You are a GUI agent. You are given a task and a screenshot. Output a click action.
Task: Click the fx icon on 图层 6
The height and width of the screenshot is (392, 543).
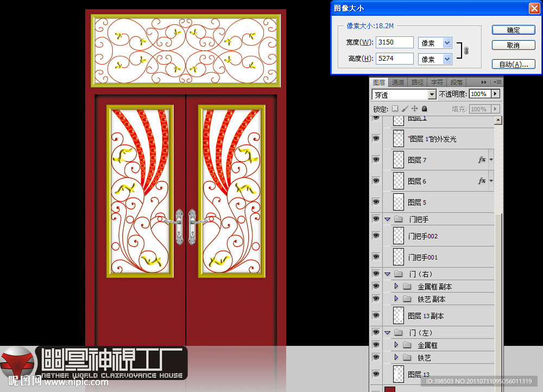(482, 181)
